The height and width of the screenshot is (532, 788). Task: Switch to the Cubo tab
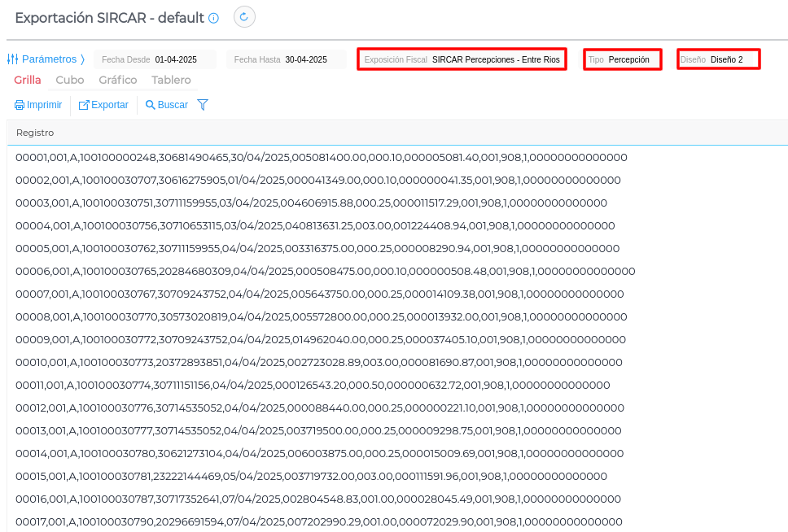pyautogui.click(x=70, y=80)
